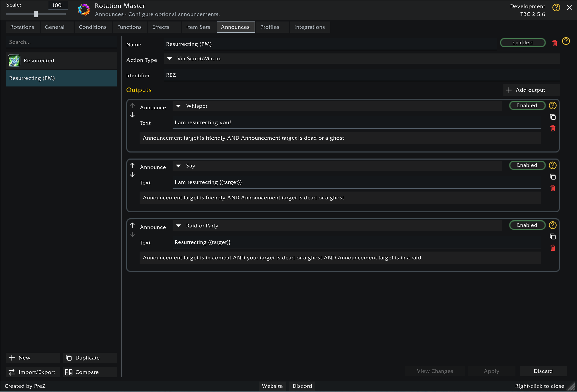Switch to the Rotations tab
This screenshot has height=392, width=577.
point(23,27)
